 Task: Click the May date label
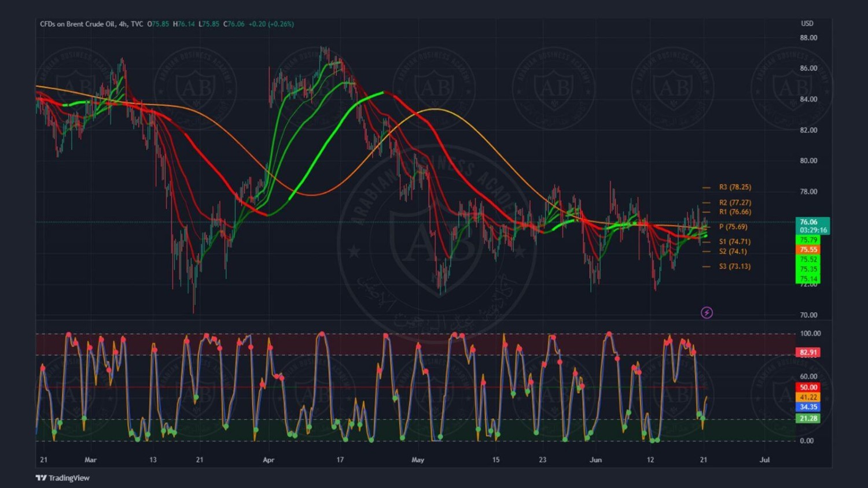[418, 460]
